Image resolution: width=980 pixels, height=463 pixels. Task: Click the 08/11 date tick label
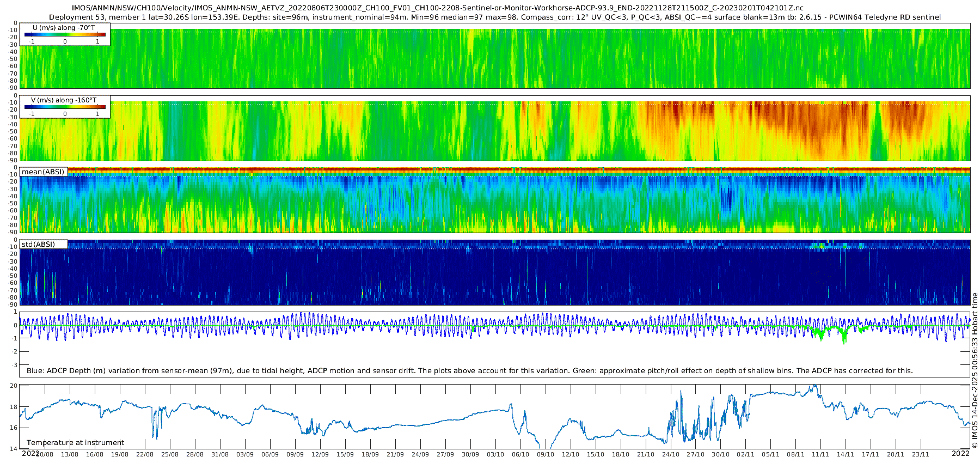pos(795,454)
